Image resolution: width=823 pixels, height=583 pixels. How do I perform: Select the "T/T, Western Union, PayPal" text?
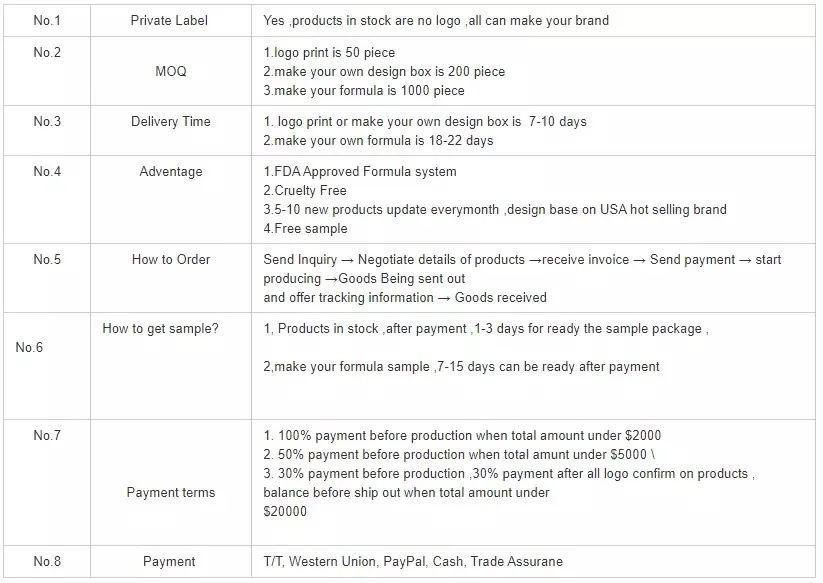click(x=345, y=562)
